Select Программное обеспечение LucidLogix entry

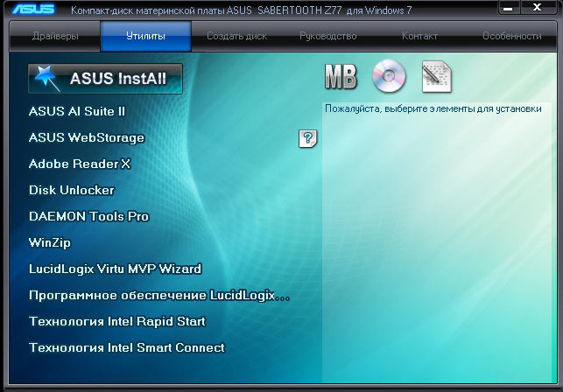[159, 296]
